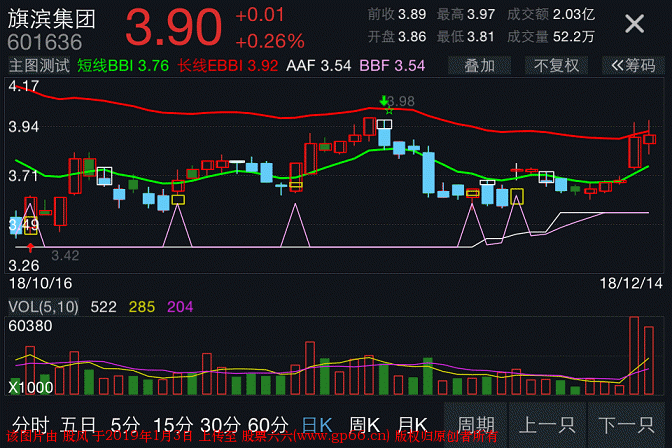This screenshot has height=448, width=672.
Task: Click the 3.98 high price label
Action: (401, 101)
